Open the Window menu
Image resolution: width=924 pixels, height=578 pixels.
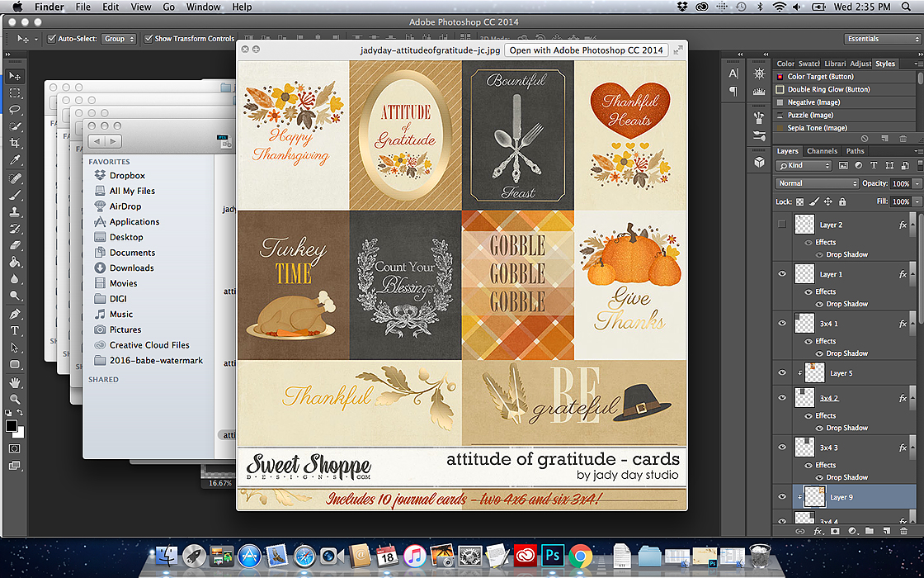[x=203, y=7]
